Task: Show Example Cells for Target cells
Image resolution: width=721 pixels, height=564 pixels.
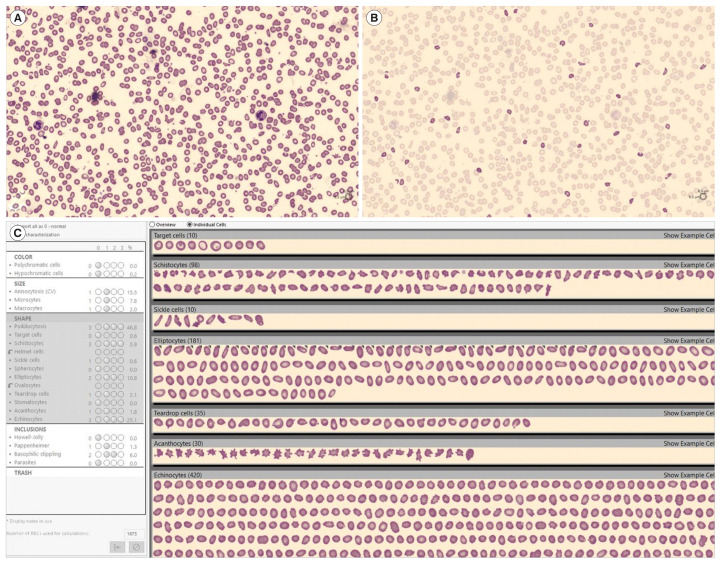Action: pos(688,235)
